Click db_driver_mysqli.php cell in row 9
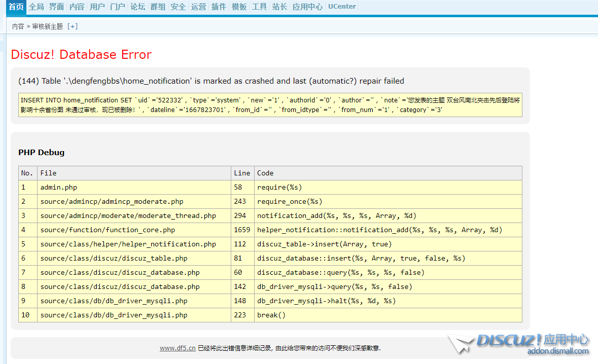The width and height of the screenshot is (598, 364). pos(134,301)
